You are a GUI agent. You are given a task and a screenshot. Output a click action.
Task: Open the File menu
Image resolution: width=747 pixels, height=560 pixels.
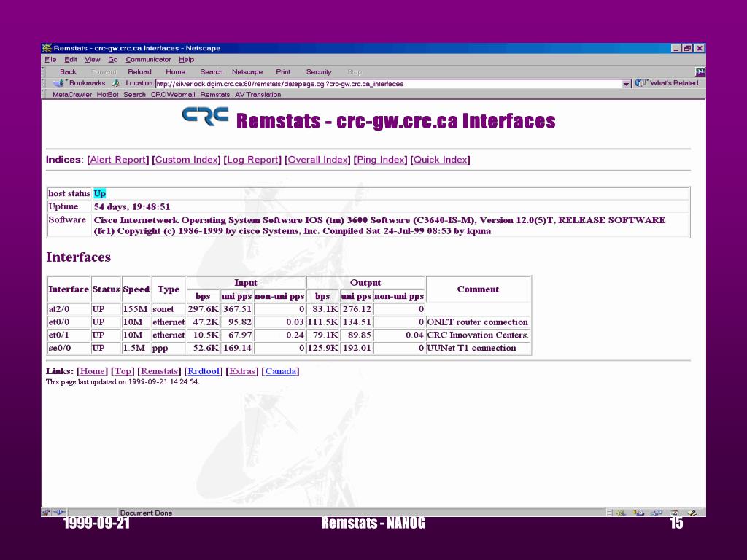50,60
